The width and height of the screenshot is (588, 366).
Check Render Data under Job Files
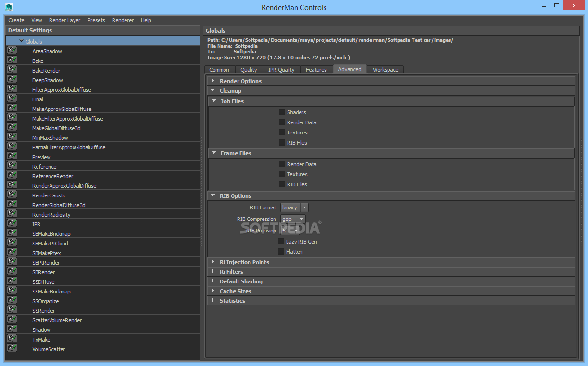(282, 122)
